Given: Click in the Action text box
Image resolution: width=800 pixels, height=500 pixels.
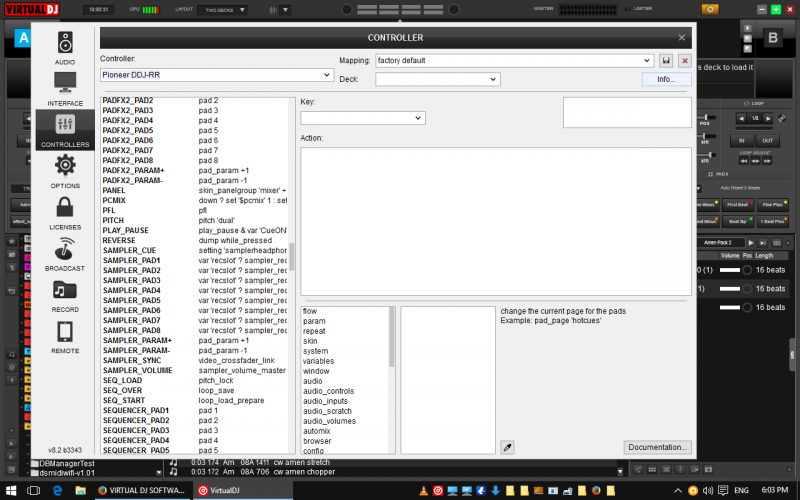Looking at the screenshot, I should 496,221.
